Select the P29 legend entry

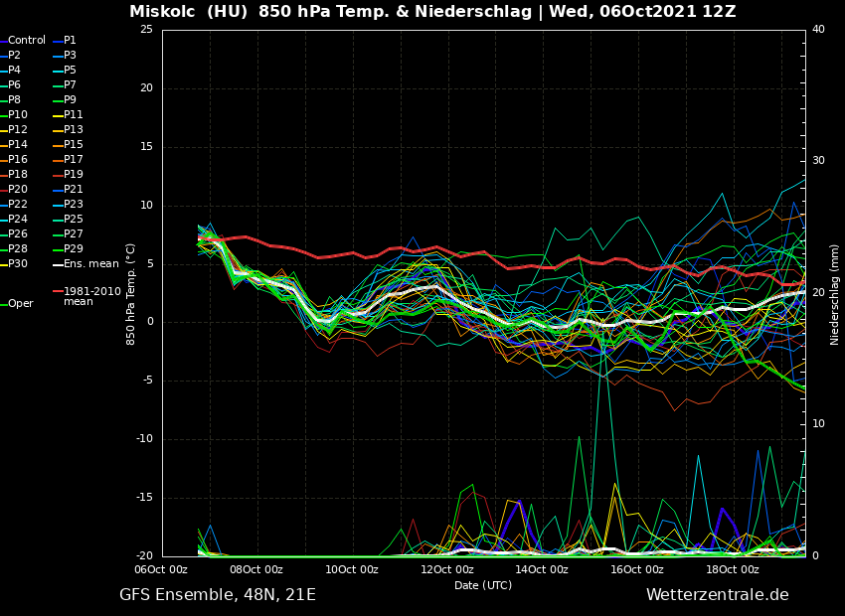click(x=74, y=249)
